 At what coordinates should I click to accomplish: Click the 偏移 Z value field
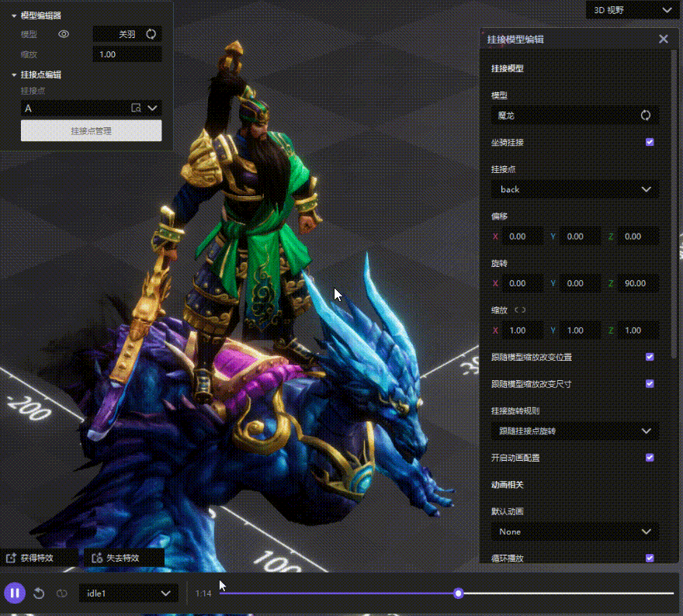tap(638, 237)
